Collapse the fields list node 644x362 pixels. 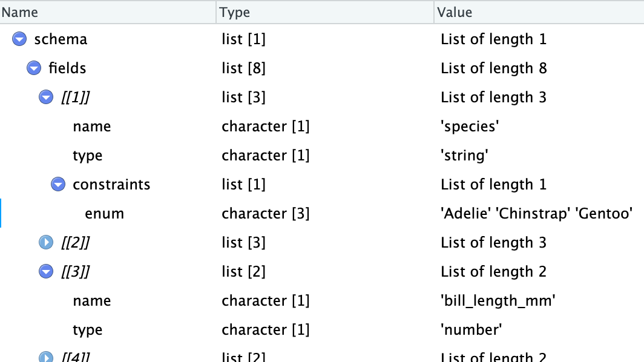click(34, 68)
